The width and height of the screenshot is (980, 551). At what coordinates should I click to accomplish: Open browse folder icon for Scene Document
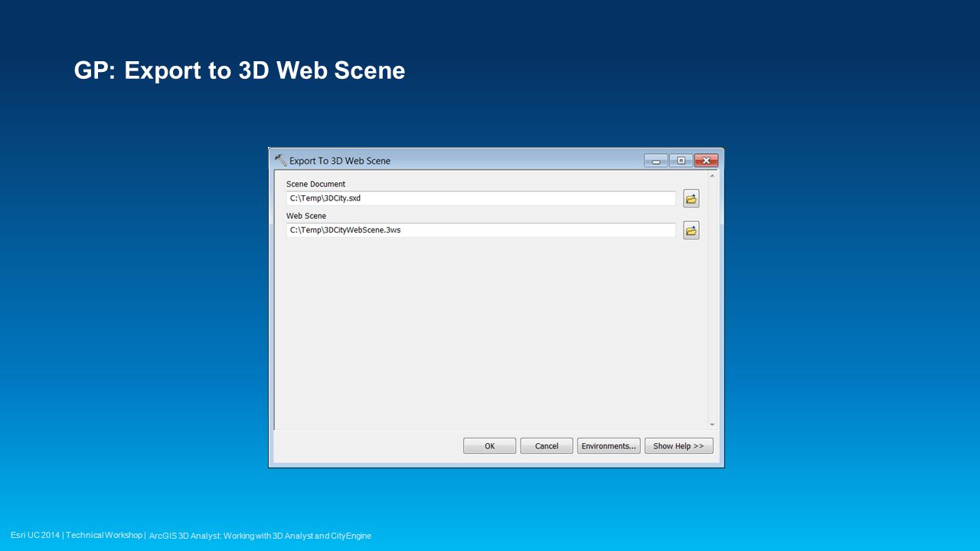pyautogui.click(x=691, y=199)
